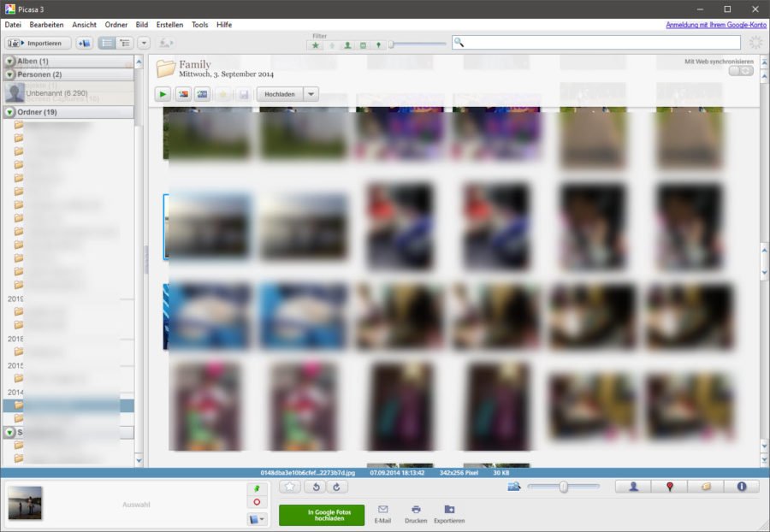This screenshot has height=532, width=770.
Task: Clear the selection with red circle icon
Action: click(x=257, y=502)
